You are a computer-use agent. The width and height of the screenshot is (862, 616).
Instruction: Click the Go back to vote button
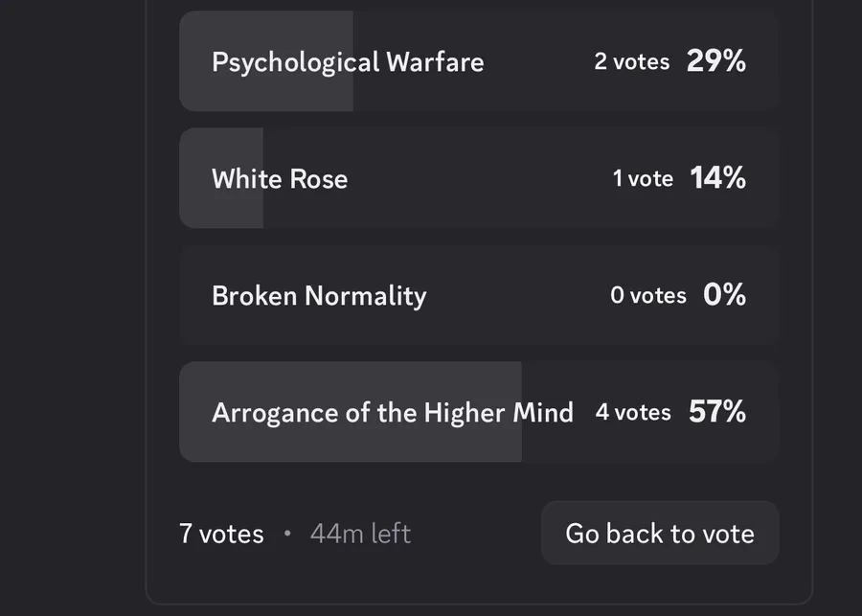pos(660,533)
